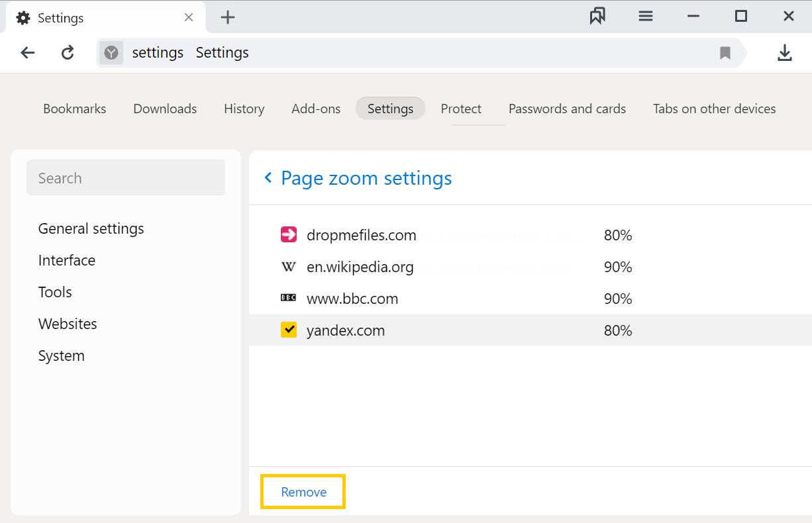Click the Page zoom settings heading link
The image size is (812, 523).
click(x=366, y=177)
